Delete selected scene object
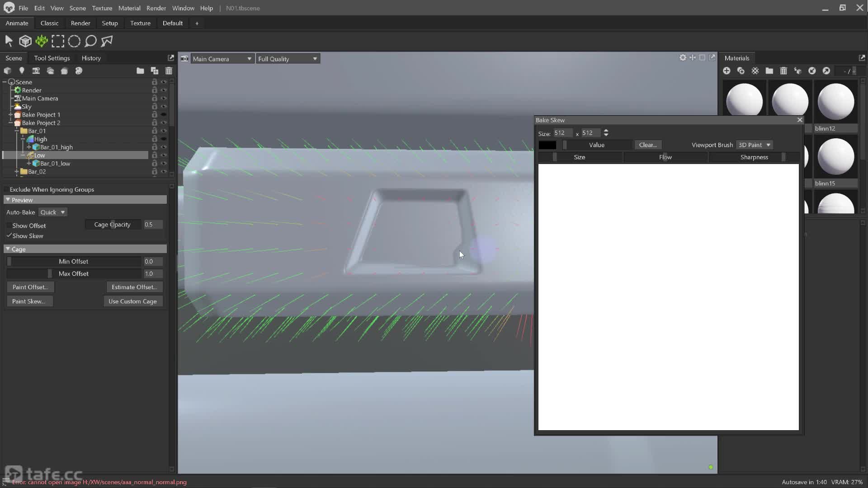Screen dimensions: 868x488 [169, 70]
